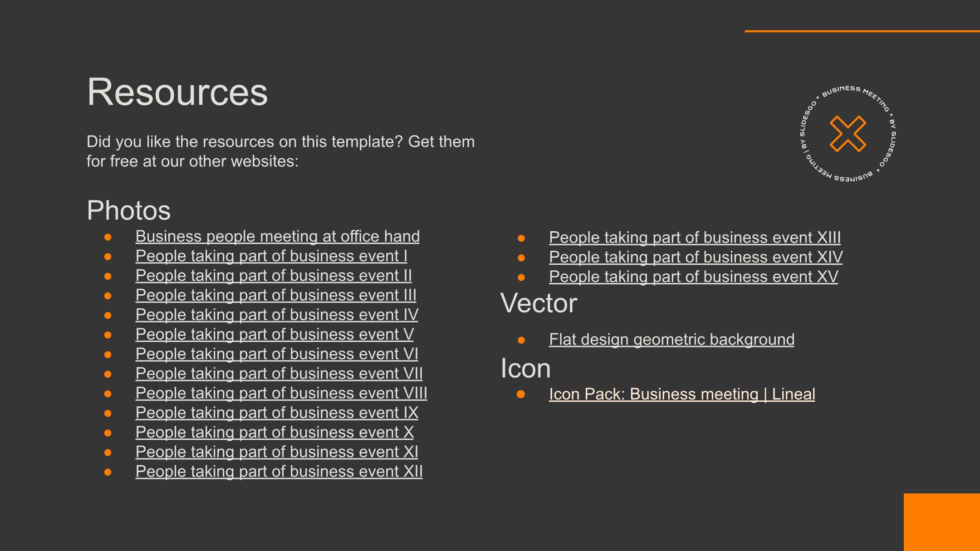Open the Flat design geometric background link
Screen dimensions: 980x551
point(671,339)
